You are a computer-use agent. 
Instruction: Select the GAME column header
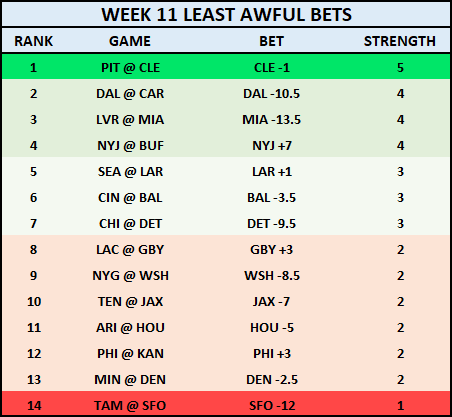tap(130, 41)
